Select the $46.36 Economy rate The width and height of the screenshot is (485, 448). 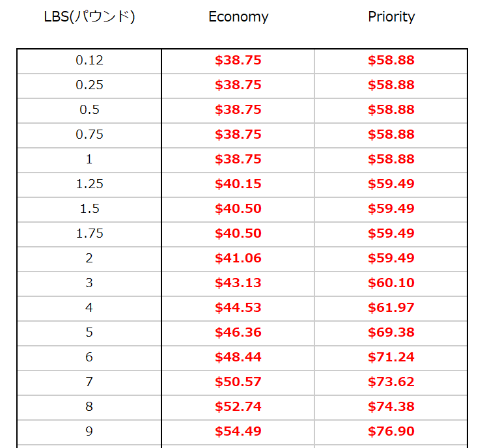click(238, 332)
